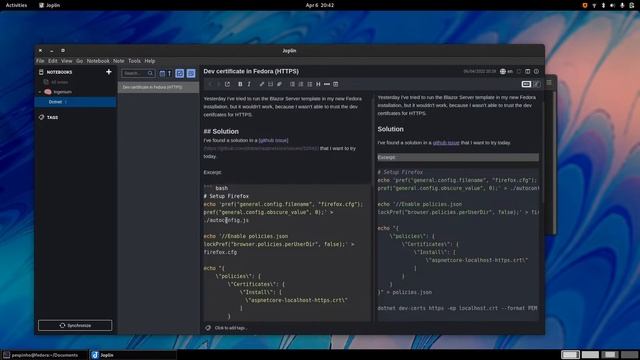Screen dimensions: 640x360
Task: Open the clock and calendar in top bar
Action: pyautogui.click(x=320, y=5)
